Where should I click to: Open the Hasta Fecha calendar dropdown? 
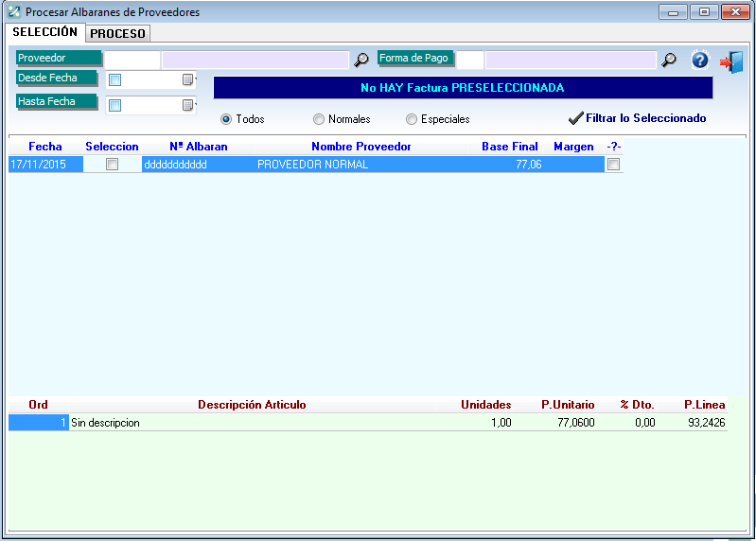(187, 105)
